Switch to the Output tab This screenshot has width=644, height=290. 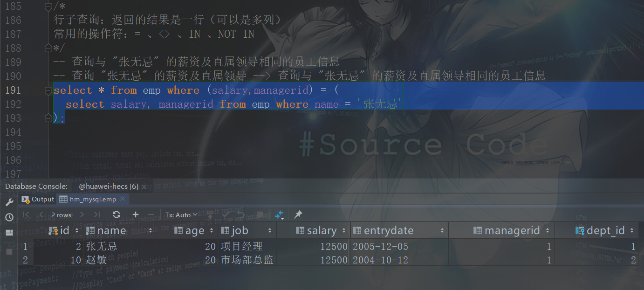click(38, 199)
